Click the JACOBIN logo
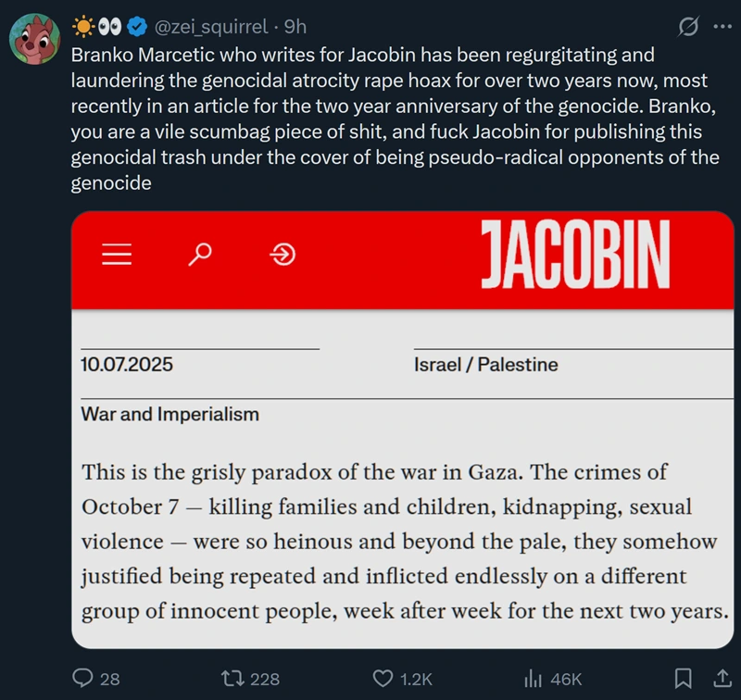The height and width of the screenshot is (700, 741). (574, 256)
